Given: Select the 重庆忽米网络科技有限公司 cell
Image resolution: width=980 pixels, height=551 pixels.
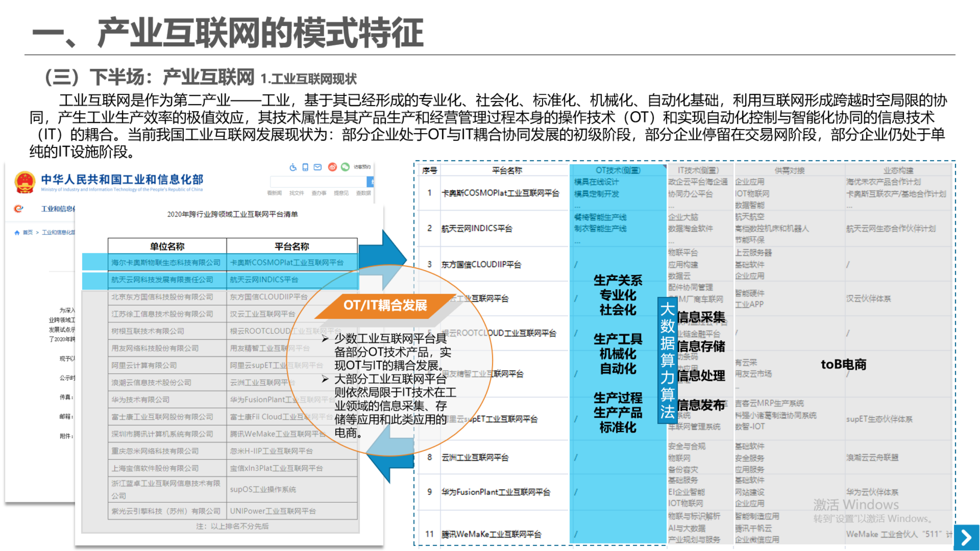Looking at the screenshot, I should point(167,451).
